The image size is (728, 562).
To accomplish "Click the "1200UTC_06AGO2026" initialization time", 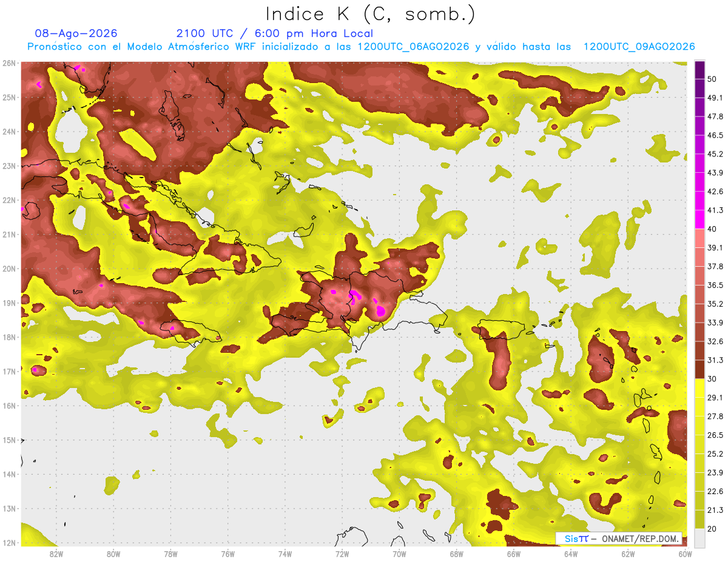I will click(x=413, y=47).
